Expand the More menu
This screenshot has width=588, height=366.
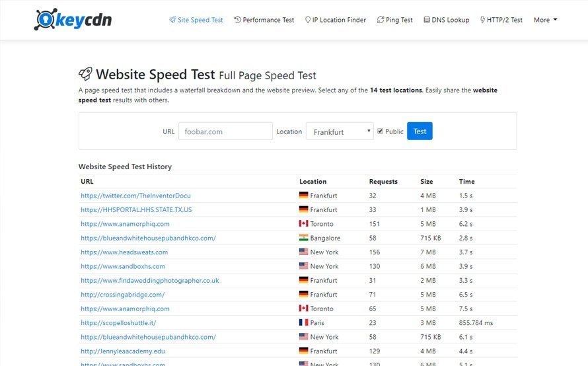pos(545,20)
